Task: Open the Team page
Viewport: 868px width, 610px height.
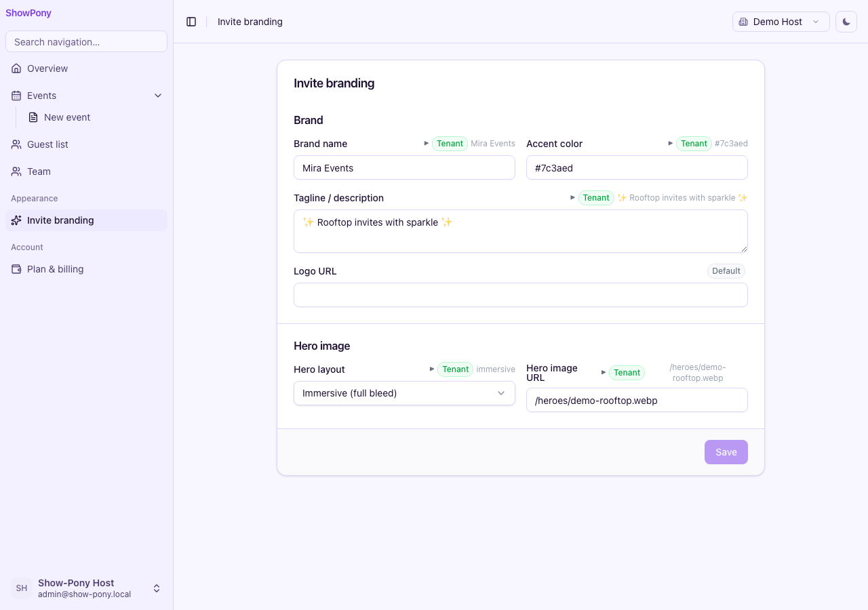Action: [86, 171]
